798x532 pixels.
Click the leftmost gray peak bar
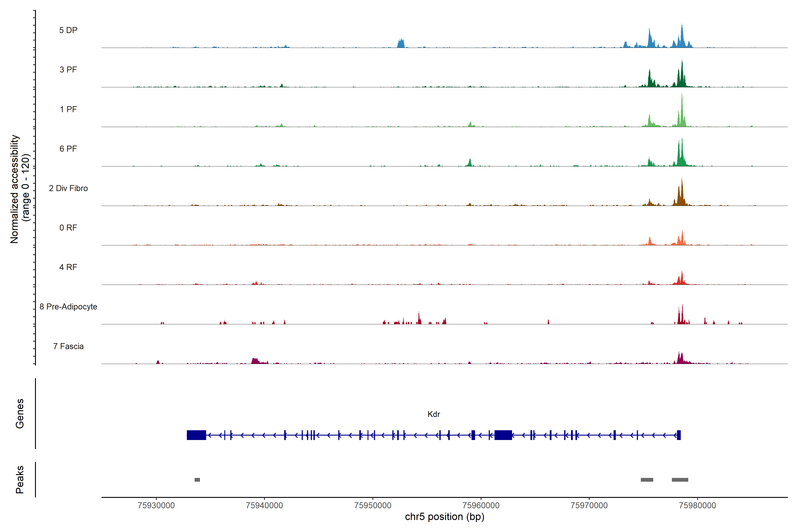click(197, 480)
